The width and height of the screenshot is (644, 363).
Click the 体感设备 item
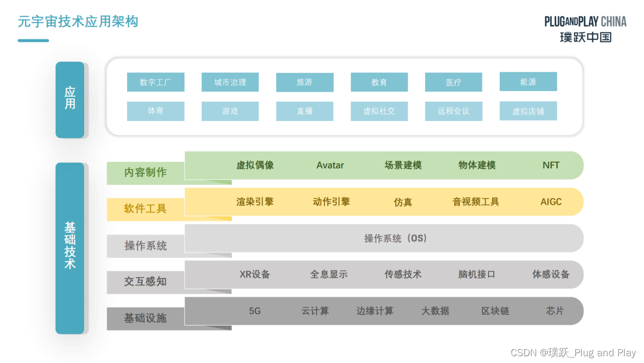pos(551,274)
